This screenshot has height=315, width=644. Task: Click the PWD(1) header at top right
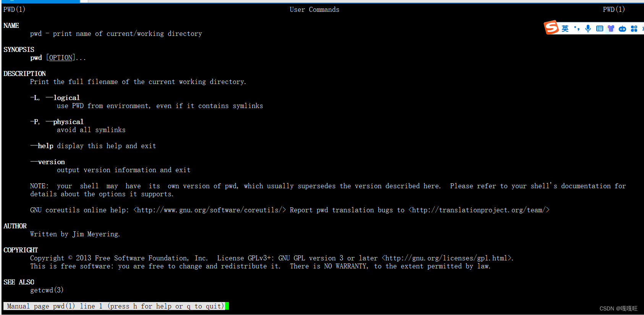point(614,10)
